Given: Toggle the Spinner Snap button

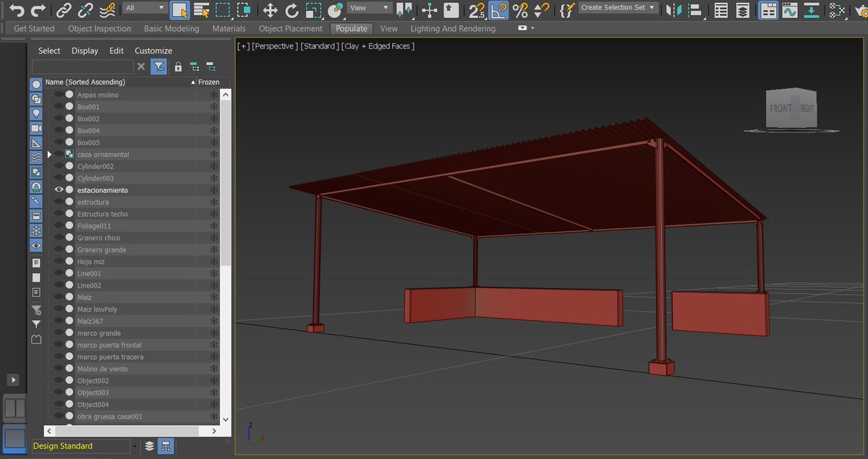Looking at the screenshot, I should (x=542, y=10).
